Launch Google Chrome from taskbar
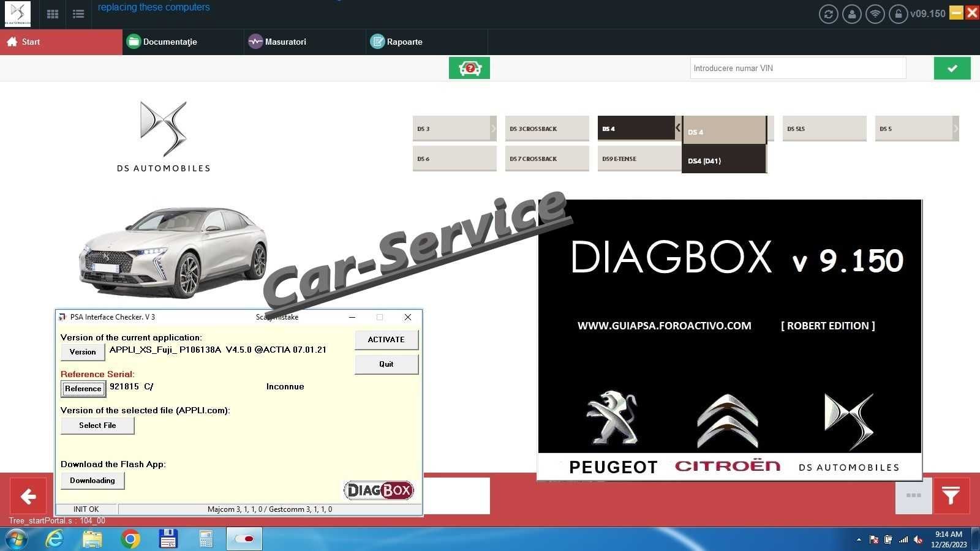 [130, 539]
